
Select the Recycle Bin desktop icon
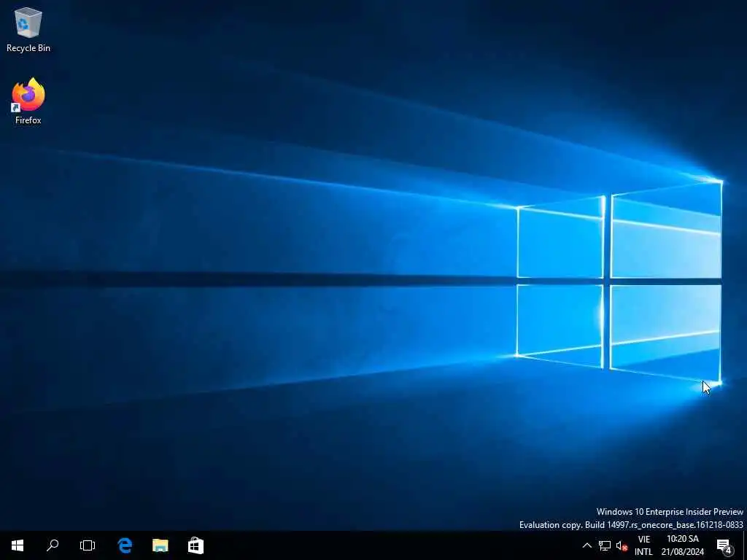tap(28, 29)
